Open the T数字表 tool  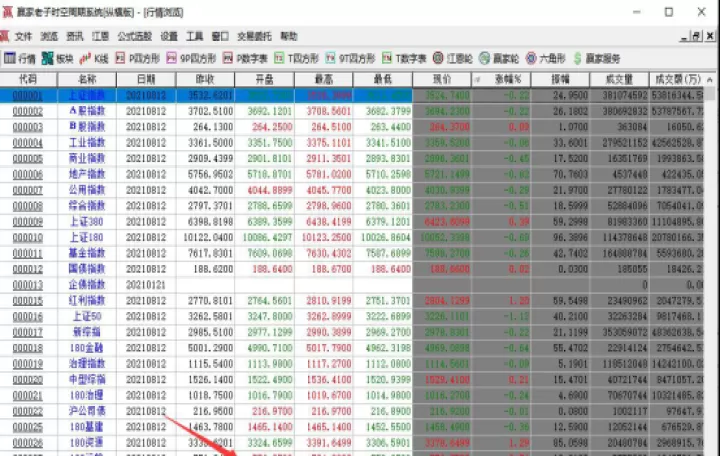click(404, 58)
